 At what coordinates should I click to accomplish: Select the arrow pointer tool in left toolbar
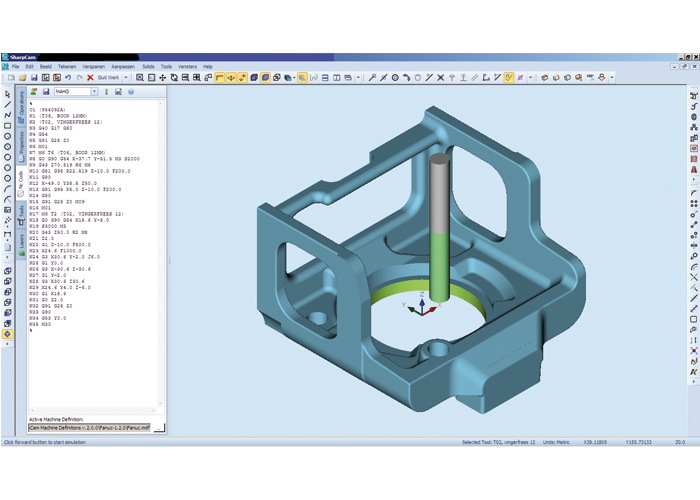click(x=8, y=94)
